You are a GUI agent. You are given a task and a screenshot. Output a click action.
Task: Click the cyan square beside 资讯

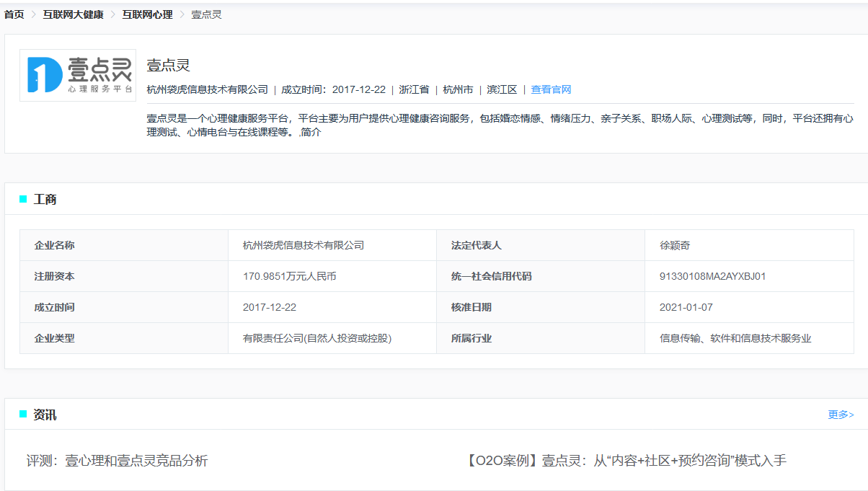23,415
